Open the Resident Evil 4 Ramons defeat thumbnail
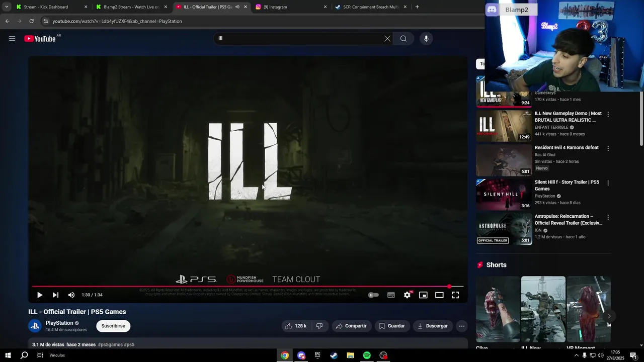Image resolution: width=644 pixels, height=362 pixels. pos(504,160)
